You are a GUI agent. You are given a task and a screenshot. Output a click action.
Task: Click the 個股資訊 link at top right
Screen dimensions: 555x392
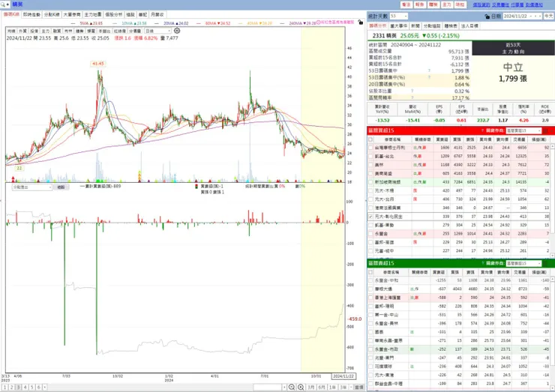coord(481,4)
